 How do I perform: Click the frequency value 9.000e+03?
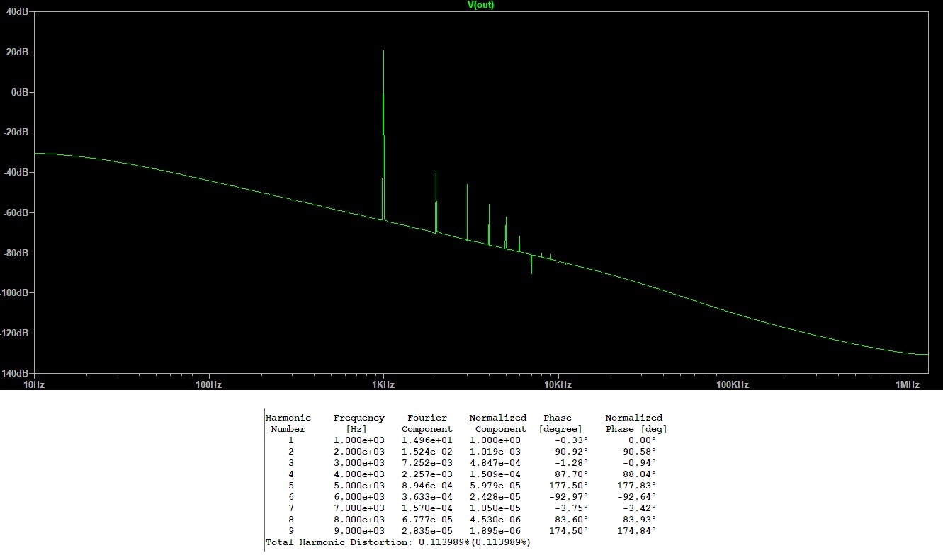(x=359, y=531)
